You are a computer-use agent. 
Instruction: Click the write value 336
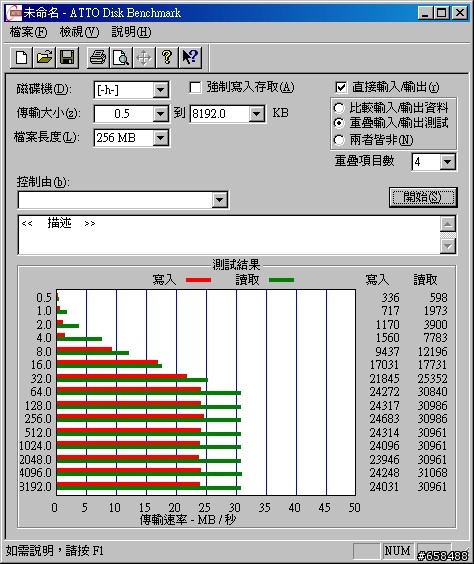390,298
